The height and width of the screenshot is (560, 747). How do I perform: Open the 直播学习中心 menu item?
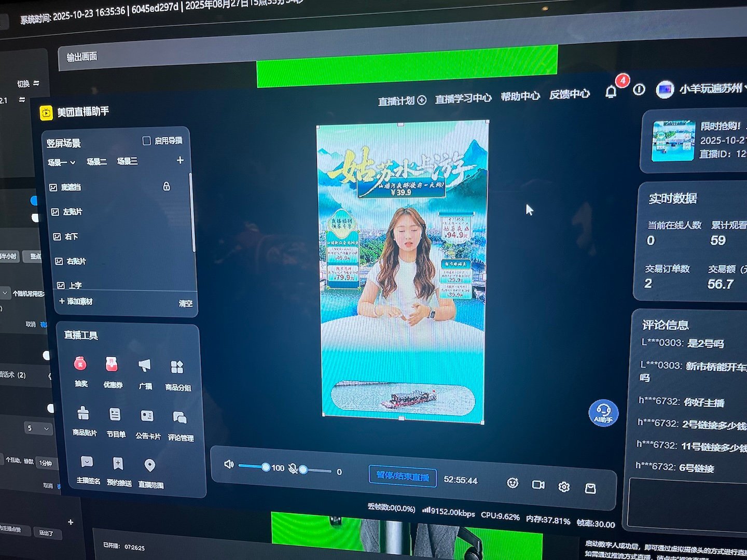pos(463,99)
